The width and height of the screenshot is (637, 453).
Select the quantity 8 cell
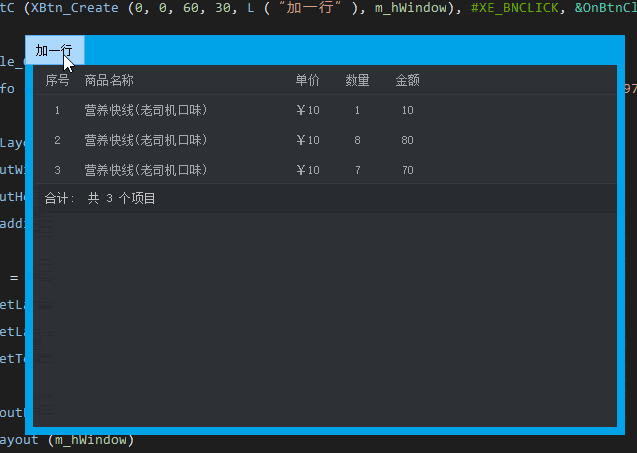click(357, 140)
